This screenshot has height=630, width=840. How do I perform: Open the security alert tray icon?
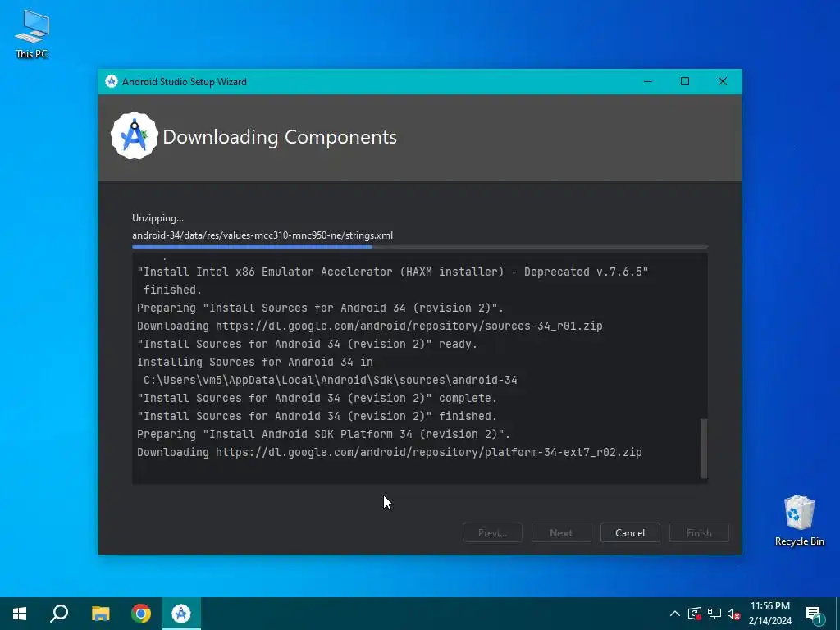pyautogui.click(x=695, y=614)
